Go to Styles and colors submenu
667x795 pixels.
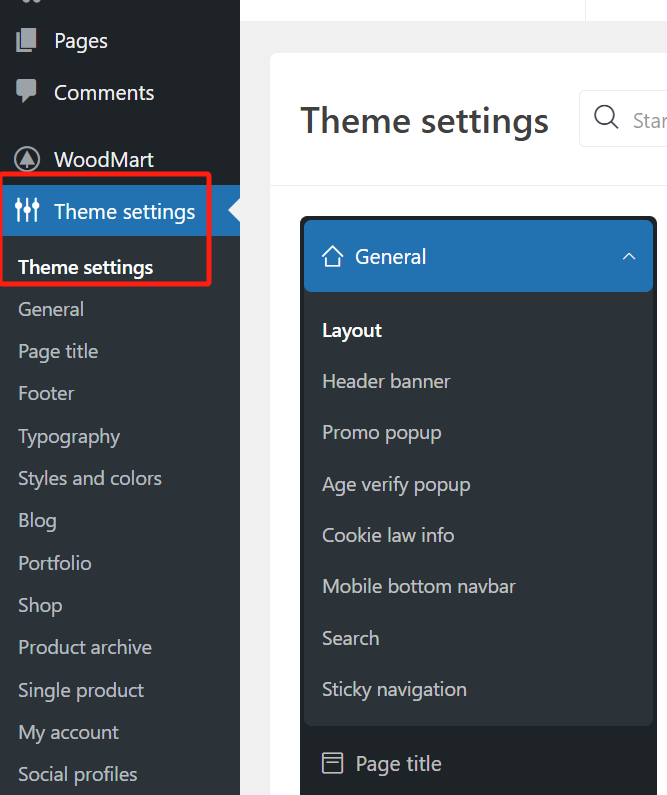(90, 478)
